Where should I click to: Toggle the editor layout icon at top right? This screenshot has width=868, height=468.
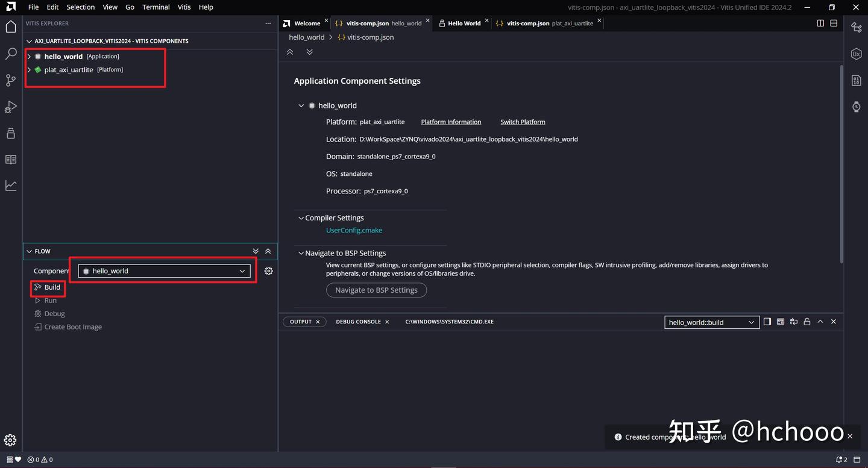pyautogui.click(x=834, y=23)
